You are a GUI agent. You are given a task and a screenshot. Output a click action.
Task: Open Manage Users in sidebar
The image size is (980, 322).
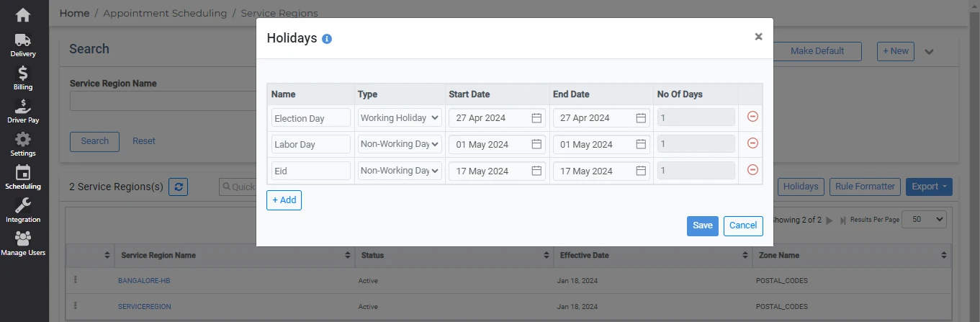tap(23, 243)
